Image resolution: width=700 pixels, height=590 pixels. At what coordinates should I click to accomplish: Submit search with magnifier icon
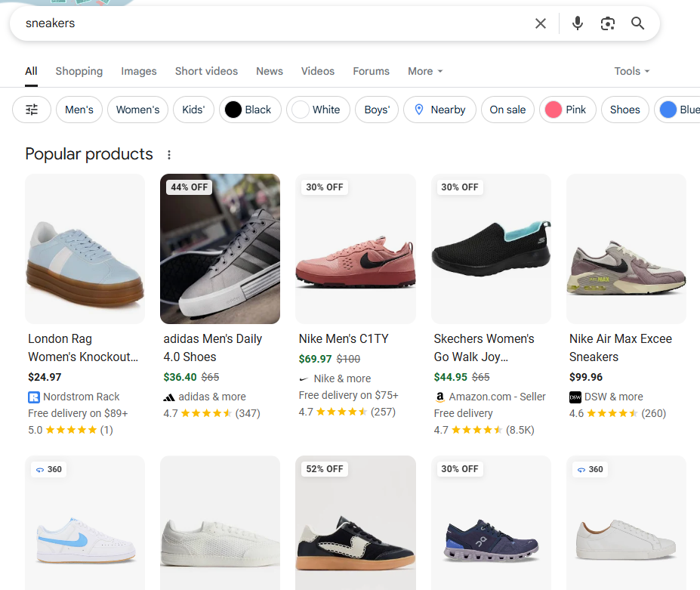click(638, 23)
